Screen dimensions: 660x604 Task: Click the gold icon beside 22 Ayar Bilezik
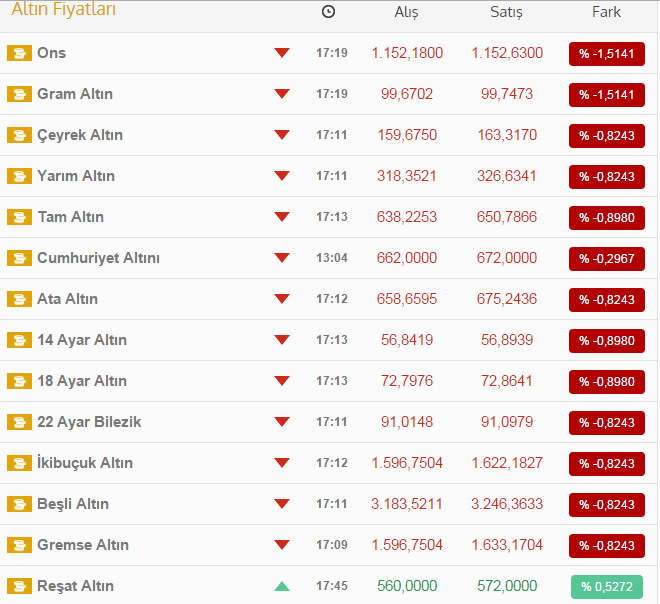[19, 422]
